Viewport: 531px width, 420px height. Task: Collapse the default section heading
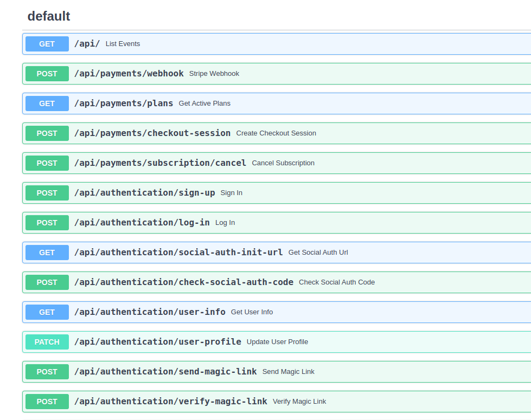[49, 16]
